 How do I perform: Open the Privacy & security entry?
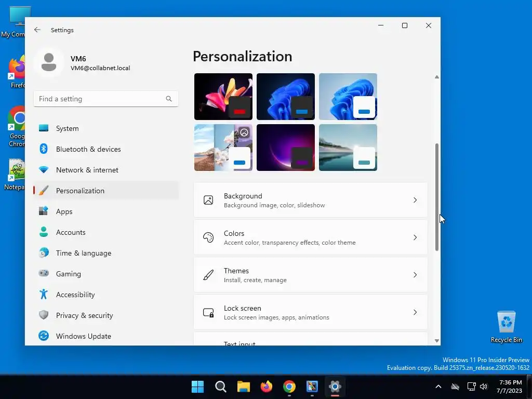click(106, 315)
